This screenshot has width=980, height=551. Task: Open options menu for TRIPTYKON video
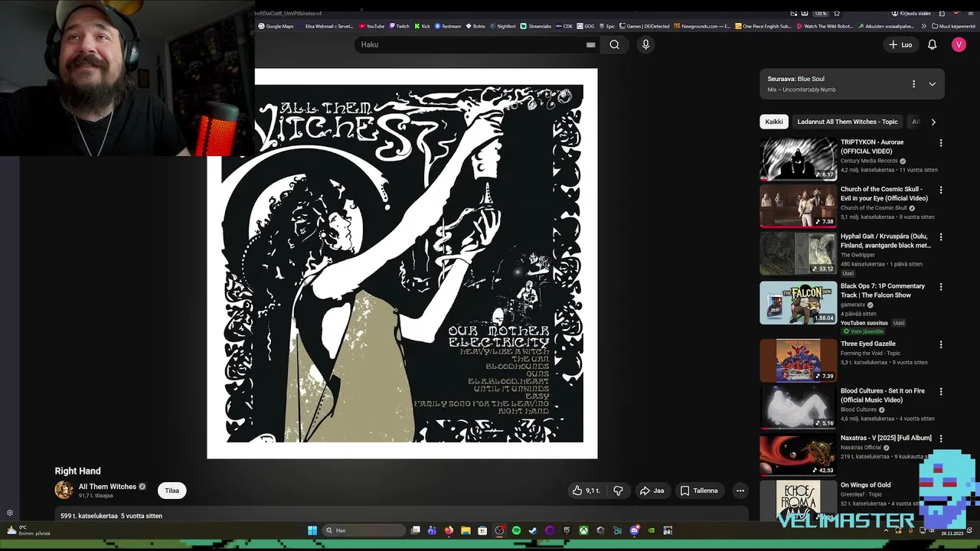pos(941,143)
